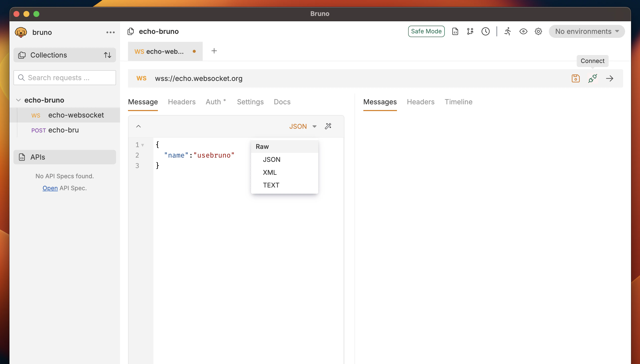Prettify the JSON with the magic wand icon

pos(328,126)
